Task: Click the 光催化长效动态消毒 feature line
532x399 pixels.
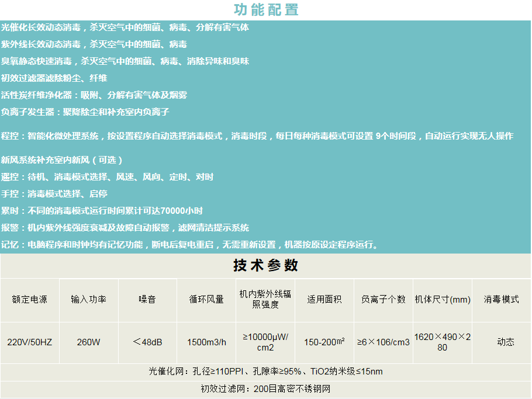Action: click(125, 27)
